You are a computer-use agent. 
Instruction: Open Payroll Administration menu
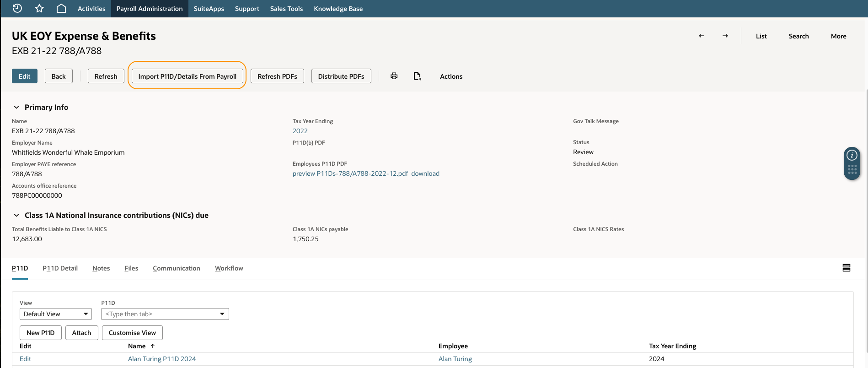tap(150, 9)
